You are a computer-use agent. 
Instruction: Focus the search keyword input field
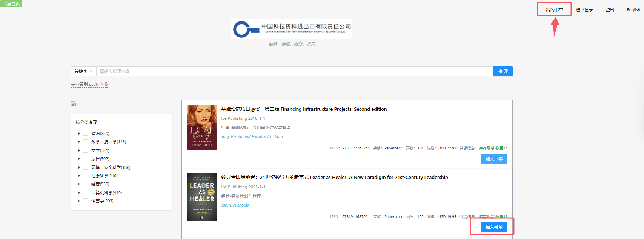[295, 71]
